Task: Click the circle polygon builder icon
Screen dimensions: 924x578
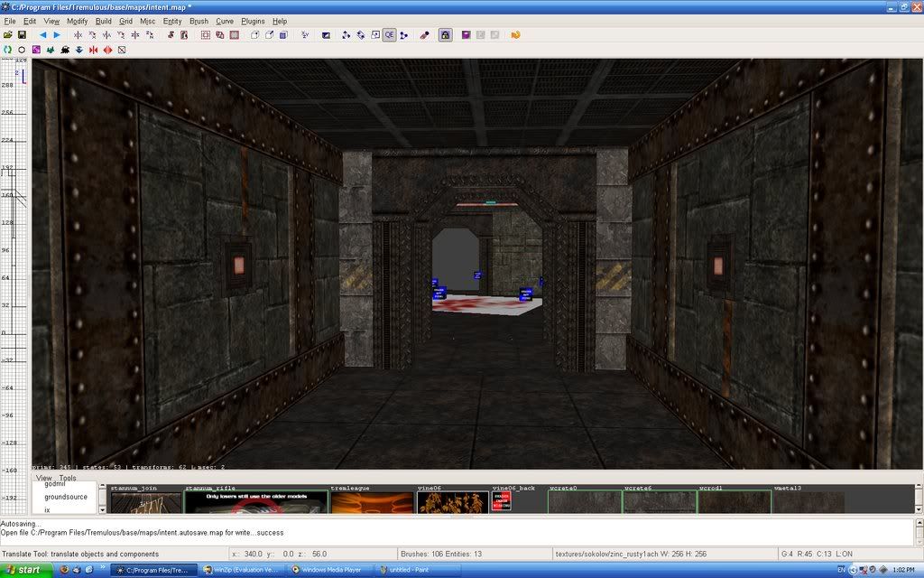Action: click(22, 51)
